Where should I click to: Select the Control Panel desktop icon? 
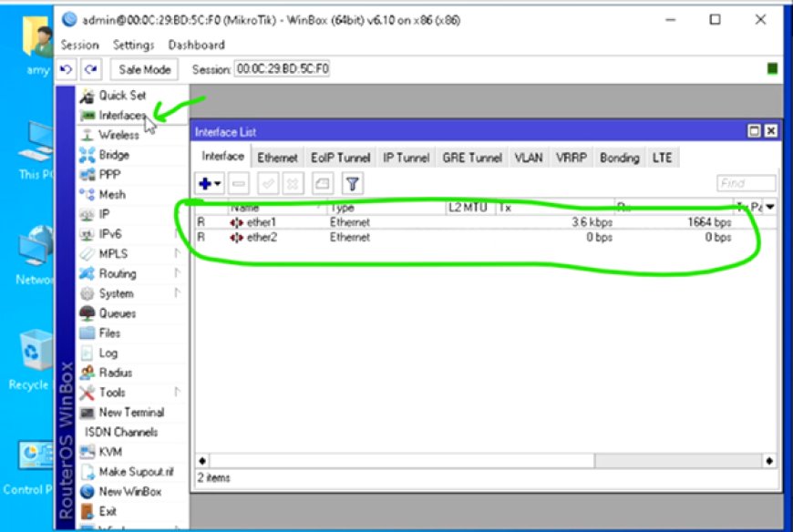pos(29,468)
